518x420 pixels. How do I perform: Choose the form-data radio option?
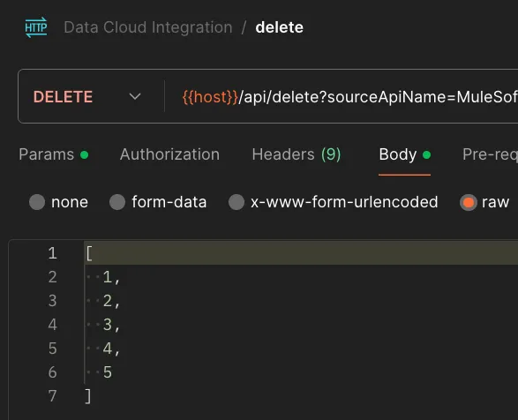(x=117, y=202)
